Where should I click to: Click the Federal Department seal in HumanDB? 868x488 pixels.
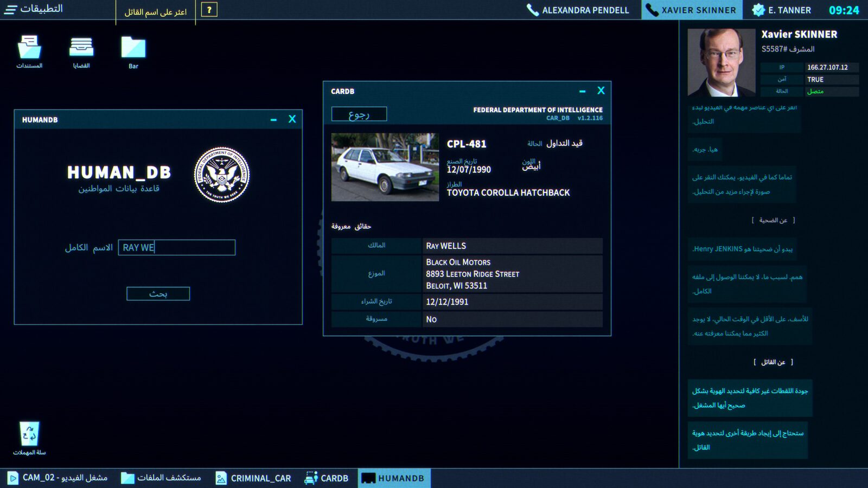tap(222, 175)
